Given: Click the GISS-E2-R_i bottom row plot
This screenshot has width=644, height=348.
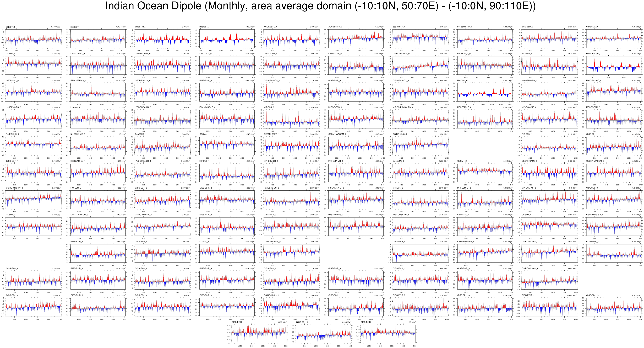Looking at the screenshot, I should (x=388, y=334).
